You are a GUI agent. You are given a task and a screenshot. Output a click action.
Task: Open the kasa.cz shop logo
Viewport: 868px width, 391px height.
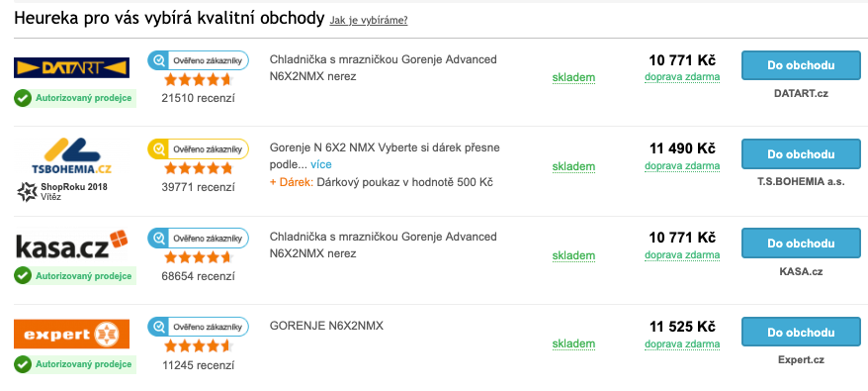point(71,245)
